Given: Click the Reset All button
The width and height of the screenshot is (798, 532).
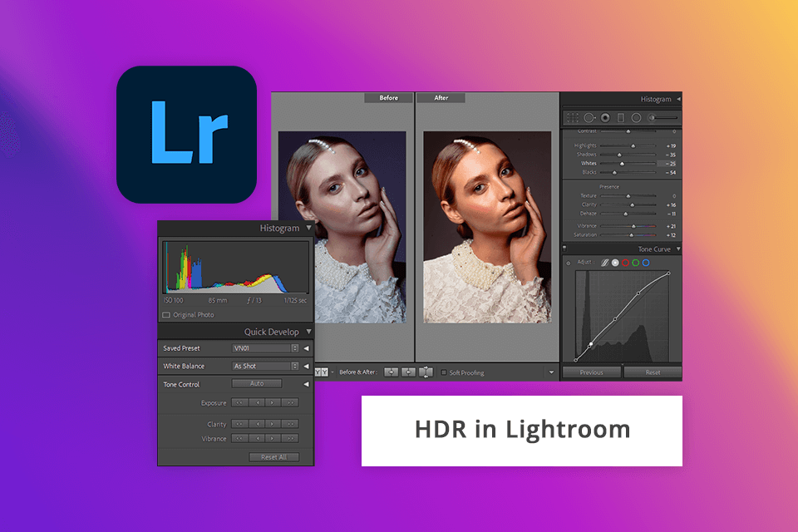Looking at the screenshot, I should [x=273, y=457].
